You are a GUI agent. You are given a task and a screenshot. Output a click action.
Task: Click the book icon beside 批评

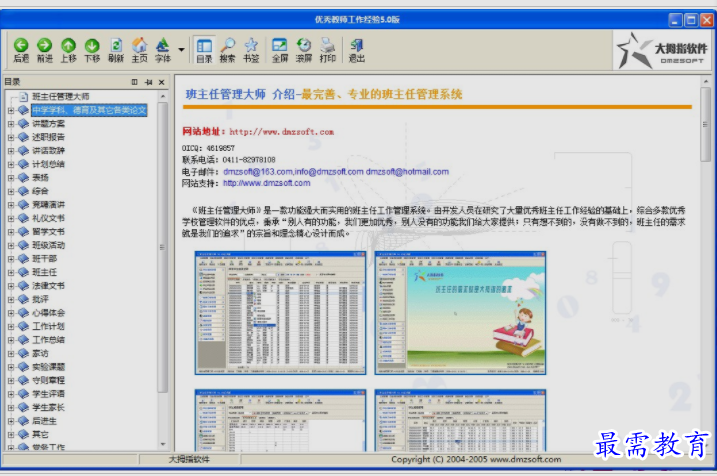23,299
